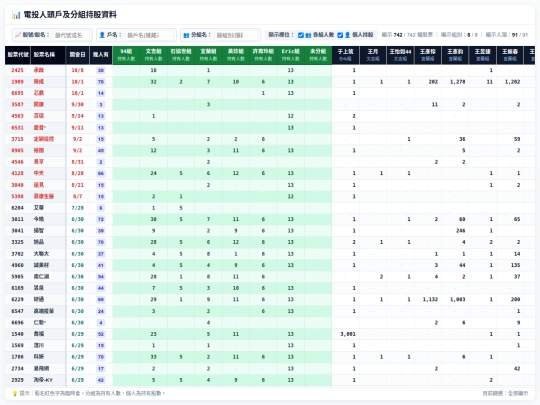Sort by the 開會日 column header
This screenshot has height=405, width=540.
point(77,55)
